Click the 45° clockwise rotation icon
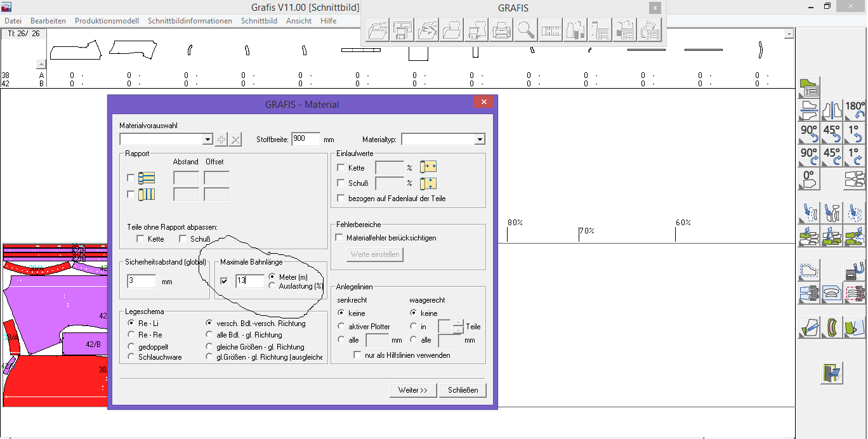The width and height of the screenshot is (868, 439). click(831, 157)
